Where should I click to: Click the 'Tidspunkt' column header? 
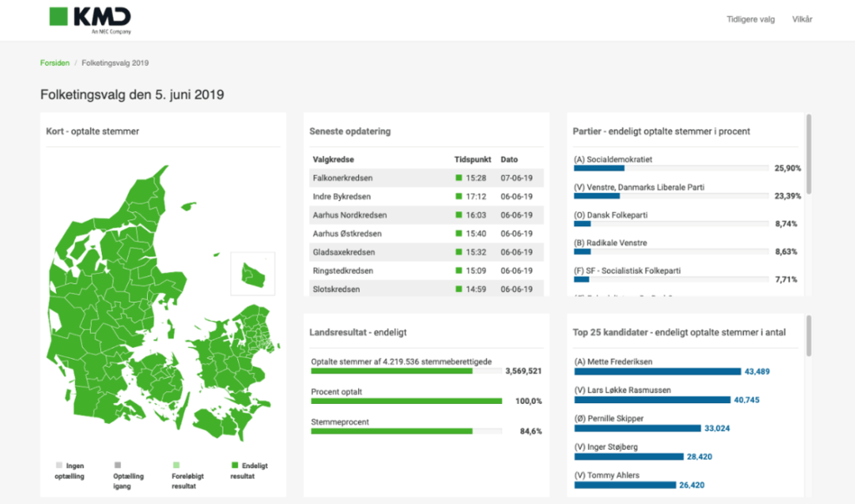(x=472, y=159)
